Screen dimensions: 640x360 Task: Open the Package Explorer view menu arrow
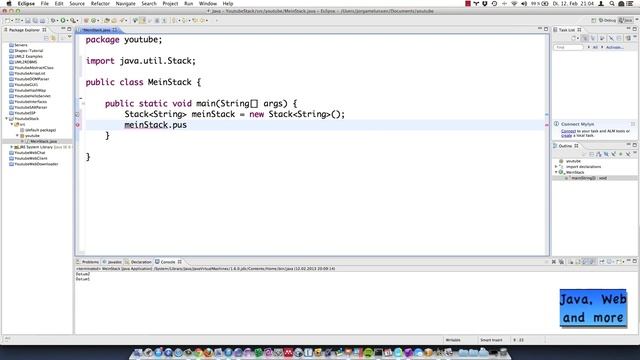[69, 37]
